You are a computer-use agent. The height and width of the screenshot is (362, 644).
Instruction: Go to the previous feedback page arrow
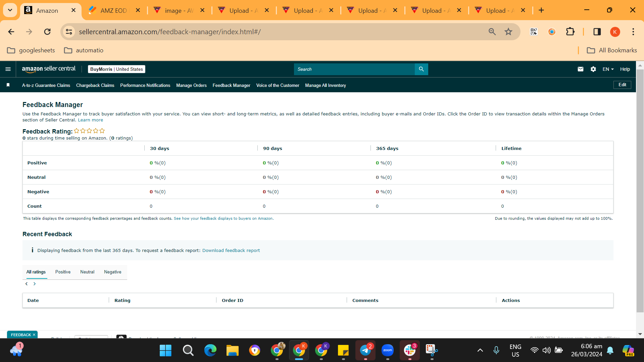click(x=27, y=284)
